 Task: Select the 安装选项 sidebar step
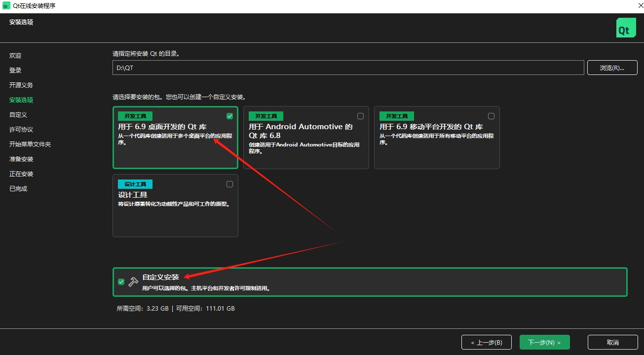[x=21, y=100]
